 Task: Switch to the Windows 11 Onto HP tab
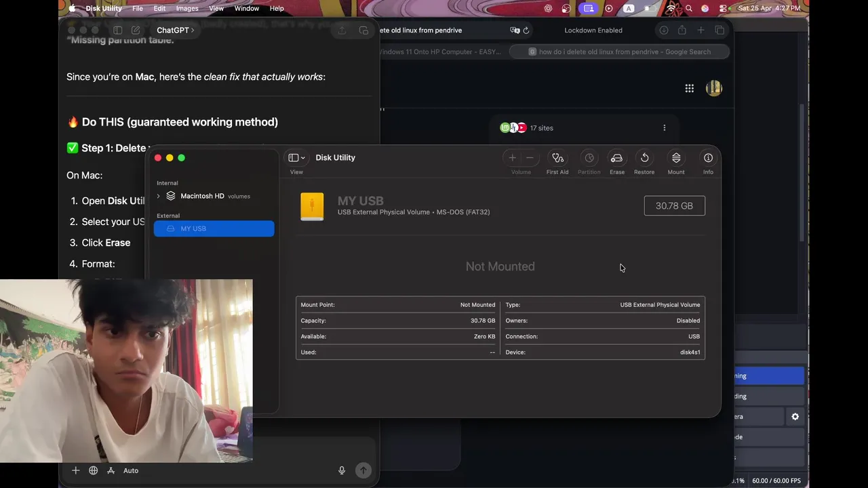[441, 52]
